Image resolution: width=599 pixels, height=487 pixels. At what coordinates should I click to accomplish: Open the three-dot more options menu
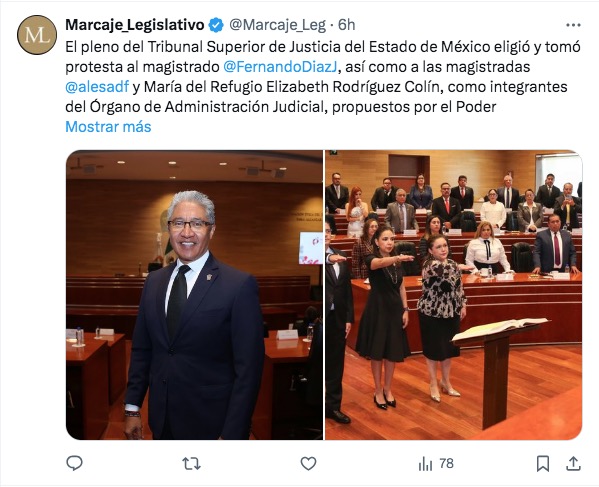pyautogui.click(x=573, y=25)
